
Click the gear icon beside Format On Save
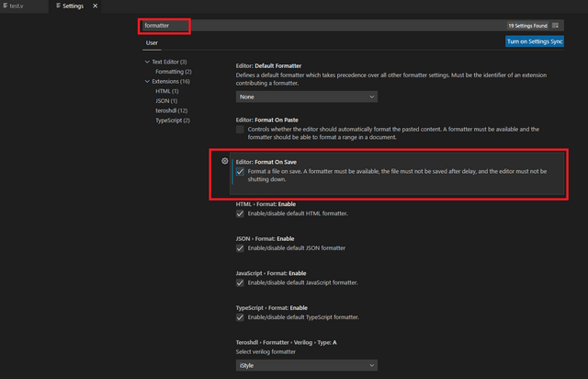click(x=224, y=161)
